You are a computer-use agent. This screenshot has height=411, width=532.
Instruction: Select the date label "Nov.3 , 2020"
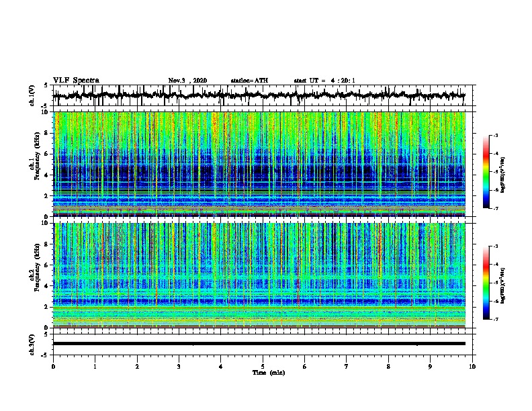pyautogui.click(x=187, y=81)
